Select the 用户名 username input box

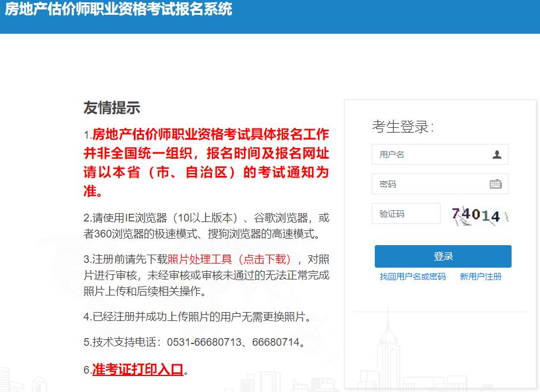point(432,155)
